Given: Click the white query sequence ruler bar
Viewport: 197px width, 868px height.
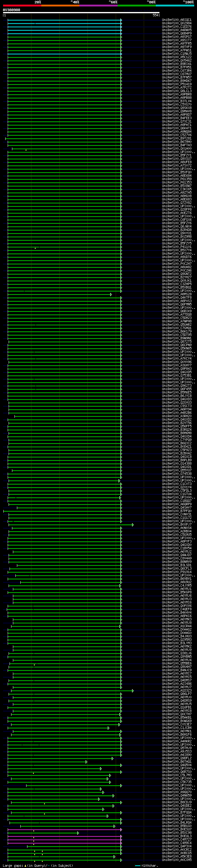Looking at the screenshot, I should [x=81, y=13].
